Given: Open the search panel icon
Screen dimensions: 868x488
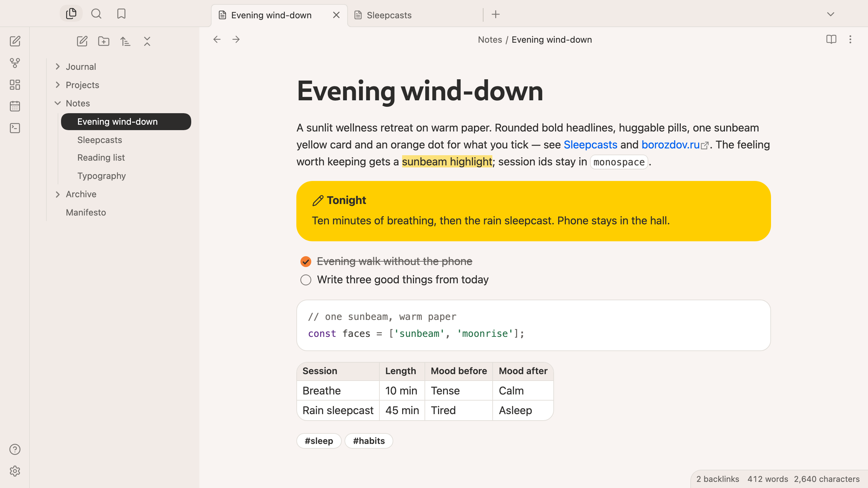Looking at the screenshot, I should tap(96, 14).
